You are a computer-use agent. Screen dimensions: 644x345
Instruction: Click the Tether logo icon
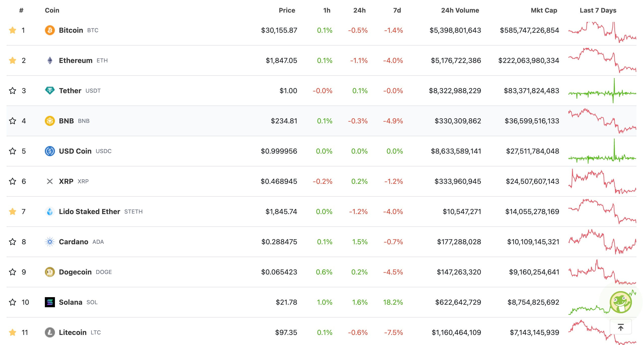50,90
